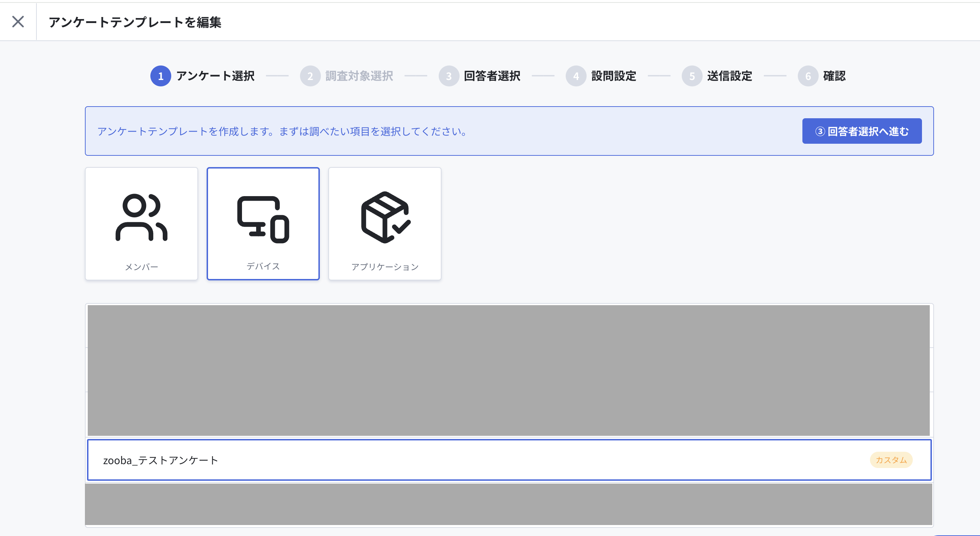980x536 pixels.
Task: Close the survey template editor
Action: pos(18,22)
